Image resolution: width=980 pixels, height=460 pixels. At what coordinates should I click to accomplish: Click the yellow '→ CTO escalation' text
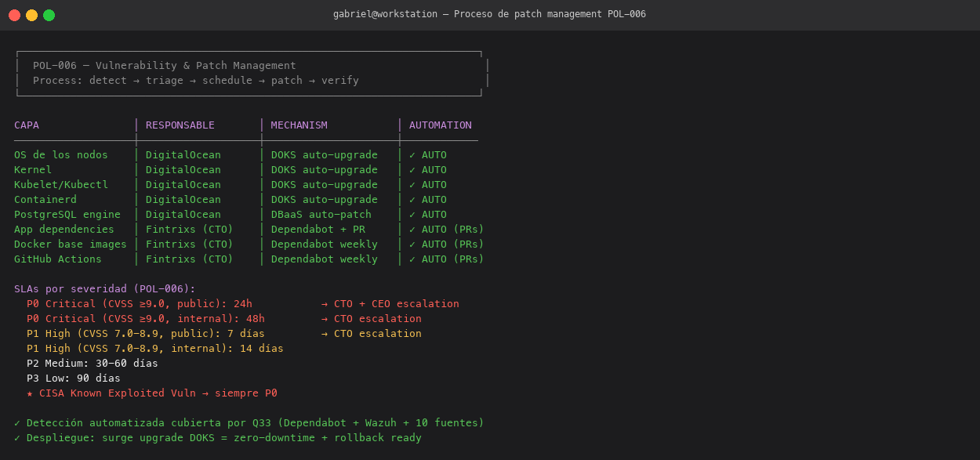point(372,334)
